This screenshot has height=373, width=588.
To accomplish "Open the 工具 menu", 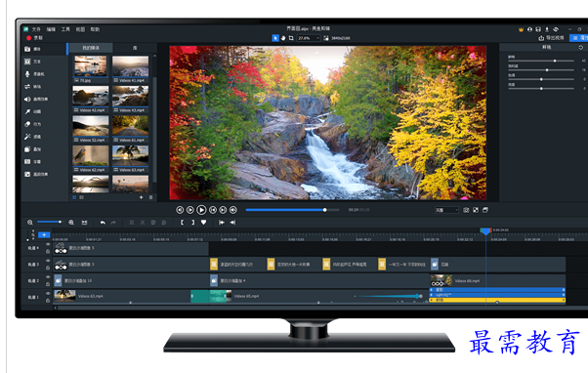I will pos(65,29).
